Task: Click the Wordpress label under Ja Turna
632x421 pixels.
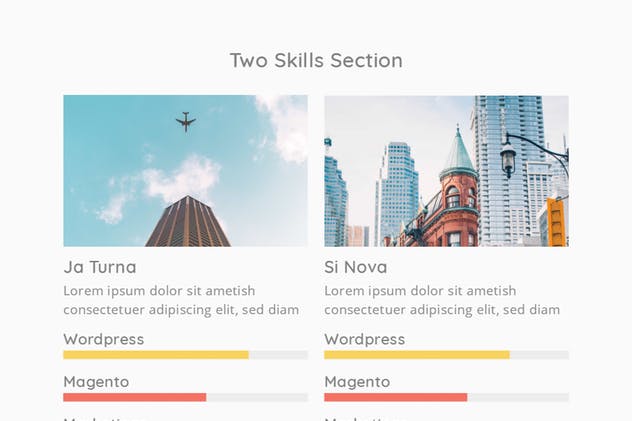Action: click(x=104, y=339)
